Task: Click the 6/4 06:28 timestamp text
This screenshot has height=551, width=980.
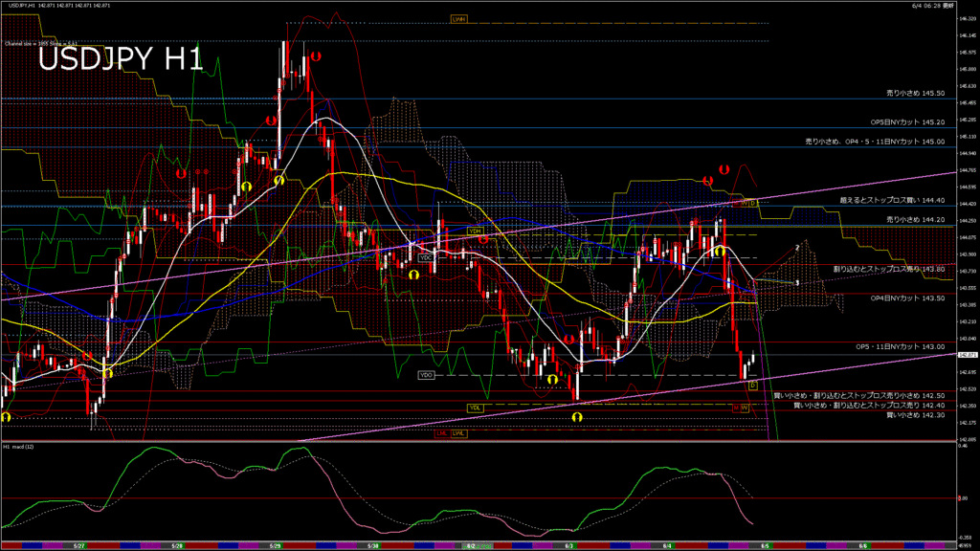Action: [933, 6]
